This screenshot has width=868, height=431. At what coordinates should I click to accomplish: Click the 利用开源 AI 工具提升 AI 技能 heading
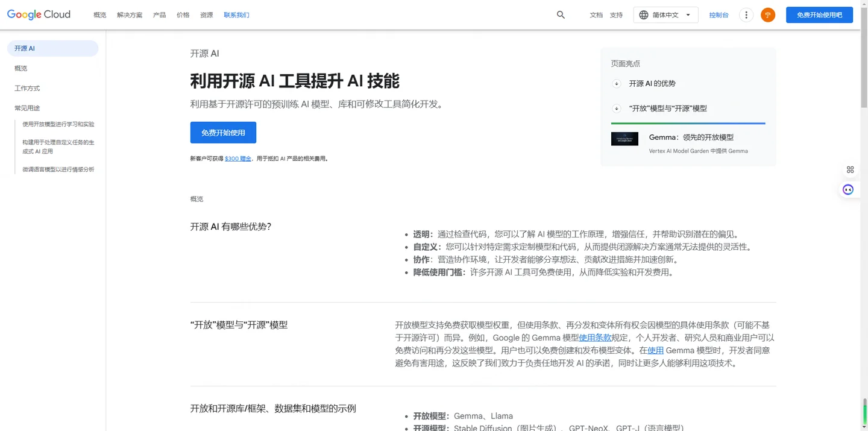click(295, 81)
